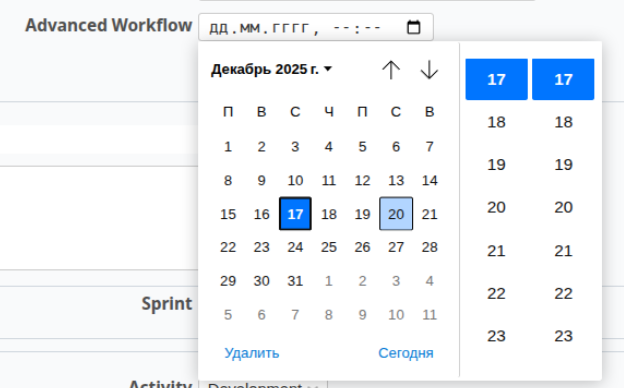Screen dimensions: 624x388
Task: Select hour 17 in the hours column
Action: click(496, 79)
